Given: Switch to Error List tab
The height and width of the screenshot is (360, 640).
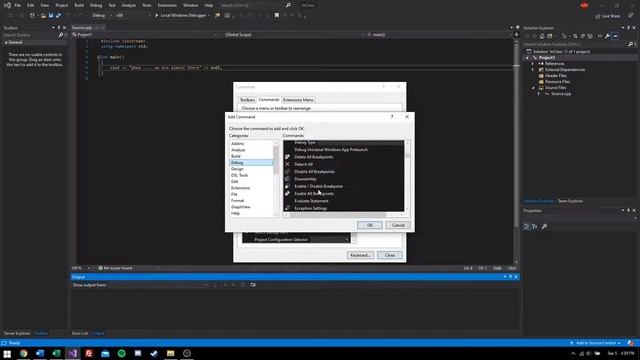Looking at the screenshot, I should pos(80,333).
